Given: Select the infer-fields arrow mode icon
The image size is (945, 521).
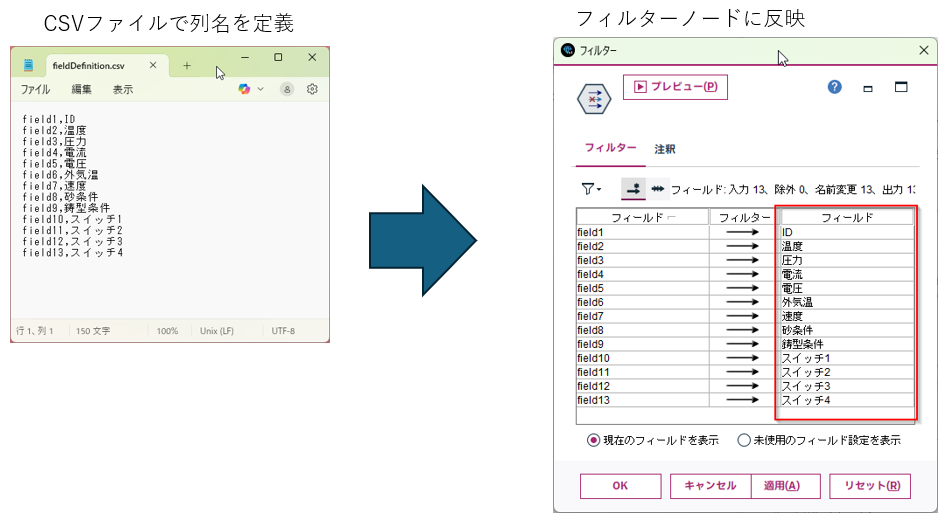Looking at the screenshot, I should click(x=658, y=189).
